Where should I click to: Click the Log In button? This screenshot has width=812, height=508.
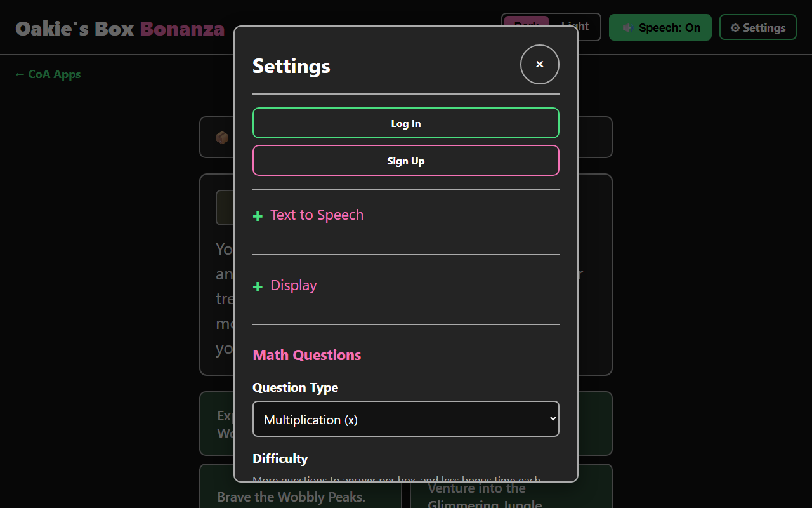(406, 123)
